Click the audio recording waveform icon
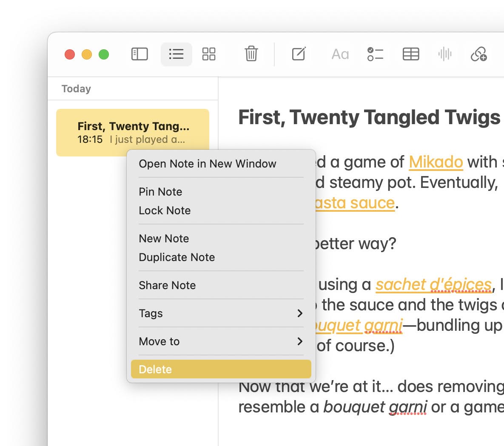This screenshot has height=446, width=504. (x=445, y=54)
